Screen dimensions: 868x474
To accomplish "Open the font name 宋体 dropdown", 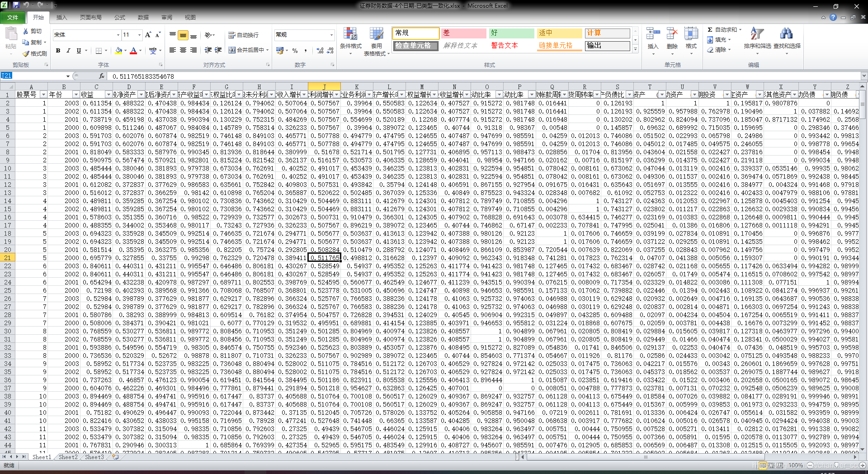I will click(118, 35).
